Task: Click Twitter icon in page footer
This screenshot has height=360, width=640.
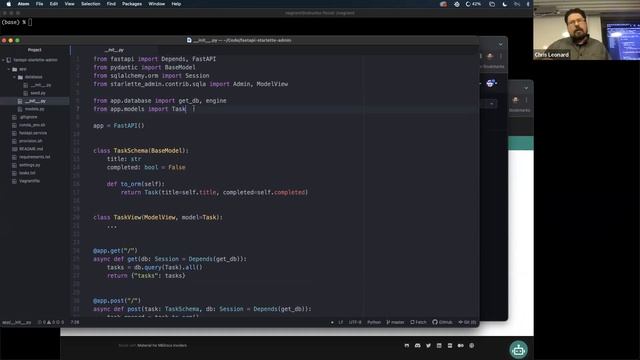Action: pyautogui.click(x=429, y=346)
